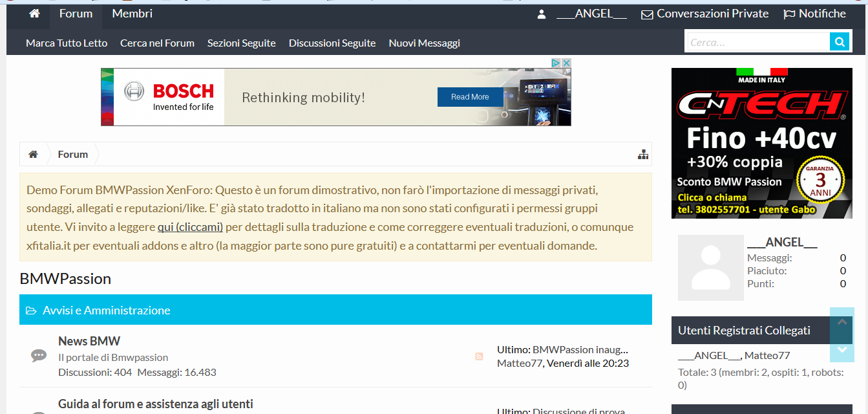The image size is (868, 414).
Task: Follow the qui (cliccami) link
Action: click(x=190, y=227)
